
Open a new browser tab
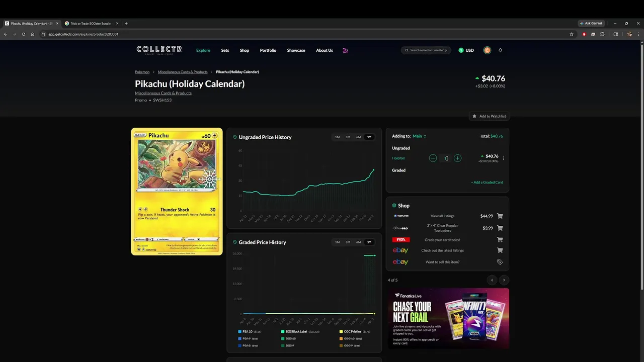(126, 24)
